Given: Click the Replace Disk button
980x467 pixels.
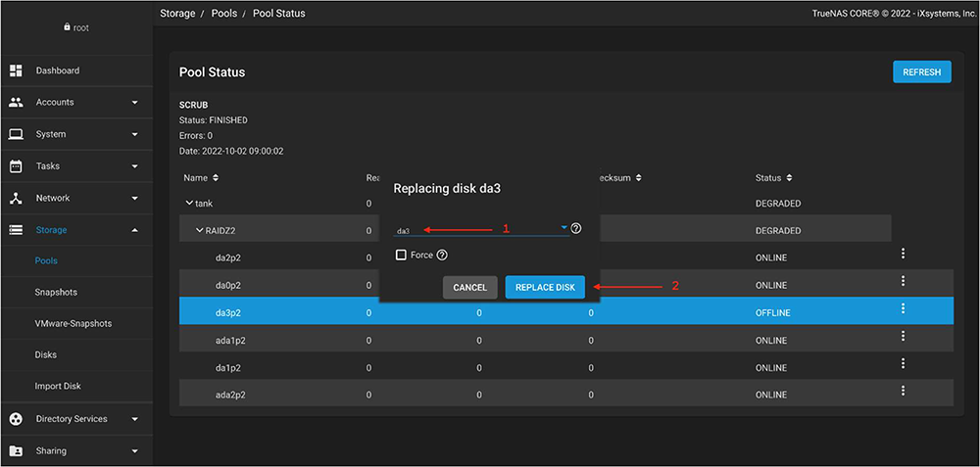Looking at the screenshot, I should click(545, 288).
